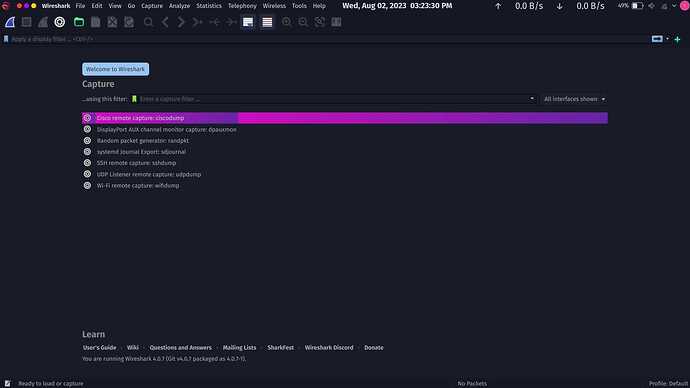Screen dimensions: 690x388
Task: Click the pink user avatar in top bar
Action: (x=684, y=6)
